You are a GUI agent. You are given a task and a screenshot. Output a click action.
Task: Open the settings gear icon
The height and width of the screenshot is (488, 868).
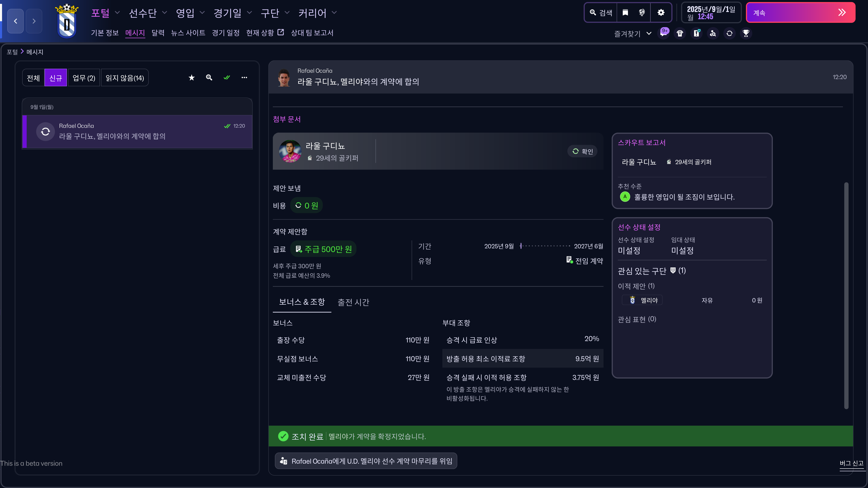[661, 13]
